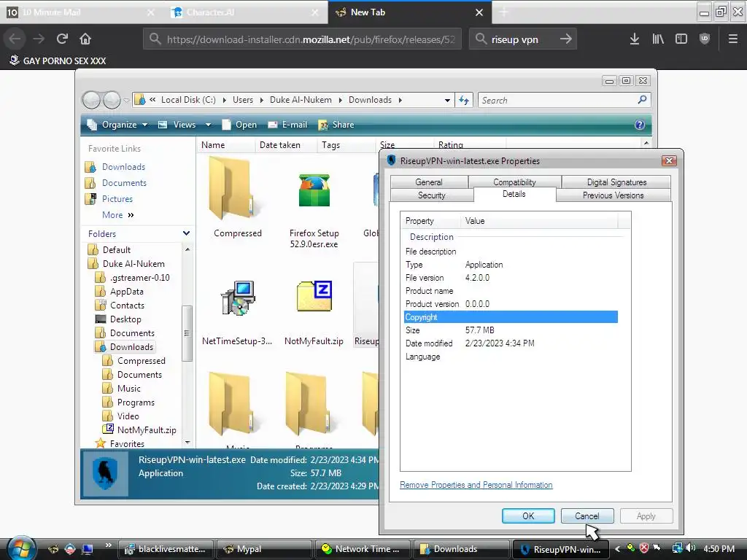This screenshot has width=747, height=560.
Task: Switch to the General tab
Action: [x=429, y=182]
